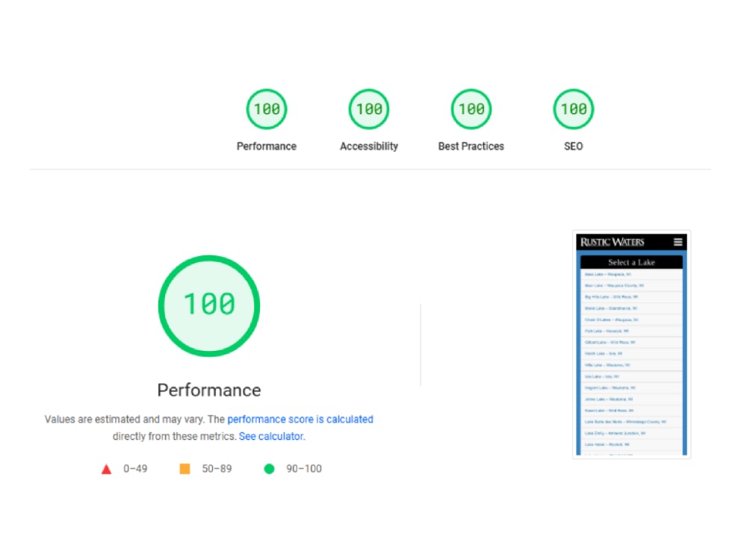Follow the 'performance score is calculated' link
The width and height of the screenshot is (747, 560).
pyautogui.click(x=300, y=420)
